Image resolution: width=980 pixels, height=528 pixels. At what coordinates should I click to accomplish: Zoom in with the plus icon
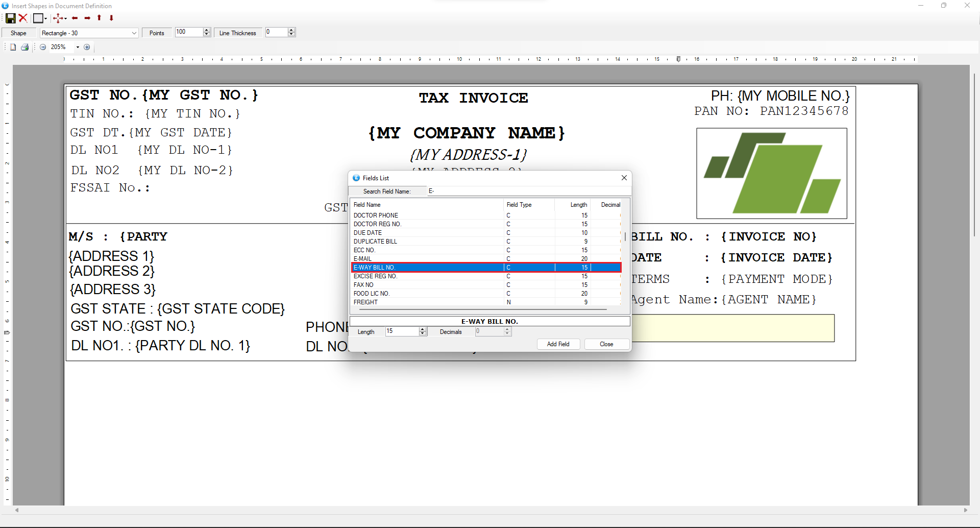pyautogui.click(x=87, y=47)
